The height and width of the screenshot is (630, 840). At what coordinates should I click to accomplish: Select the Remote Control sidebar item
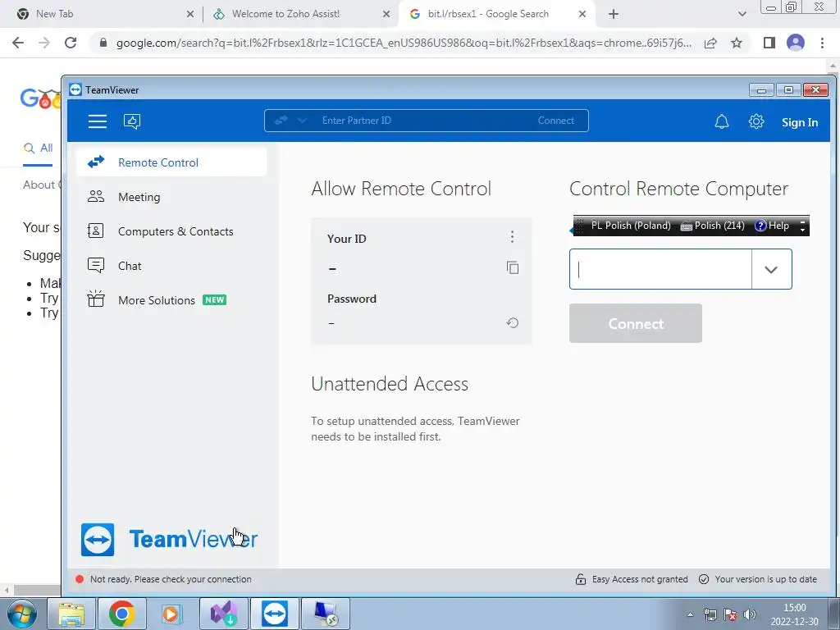(171, 162)
